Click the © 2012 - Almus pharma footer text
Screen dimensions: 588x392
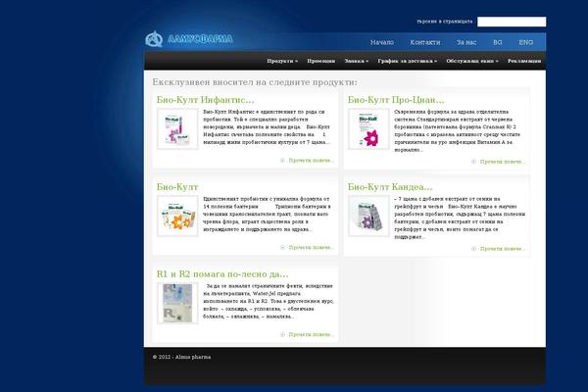182,357
